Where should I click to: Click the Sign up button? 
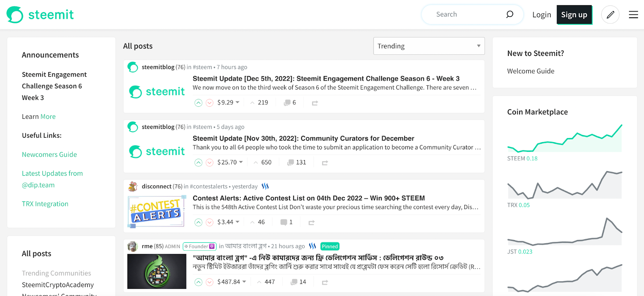tap(574, 14)
